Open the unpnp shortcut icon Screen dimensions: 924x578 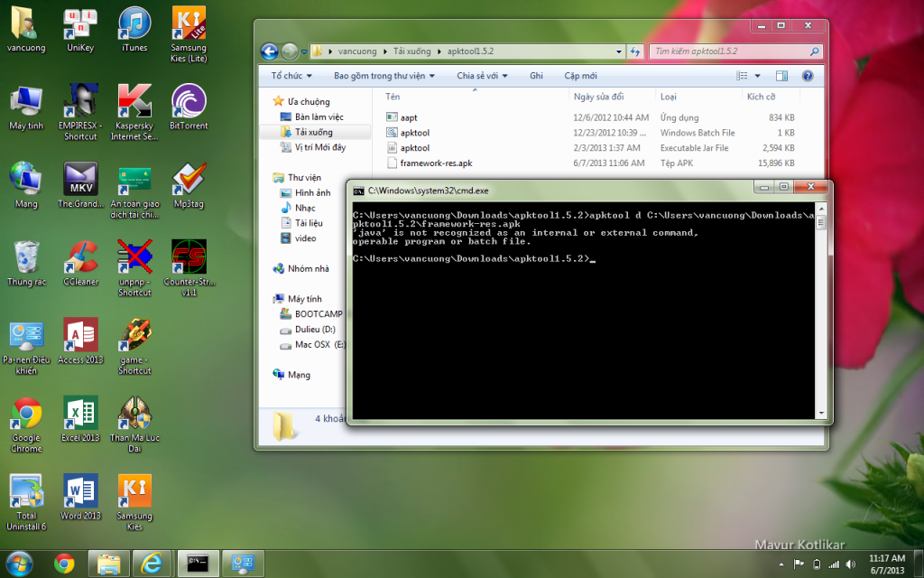[x=134, y=268]
